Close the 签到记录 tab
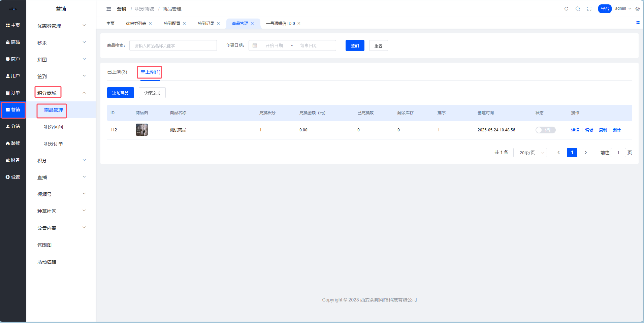This screenshot has width=644, height=323. [218, 24]
